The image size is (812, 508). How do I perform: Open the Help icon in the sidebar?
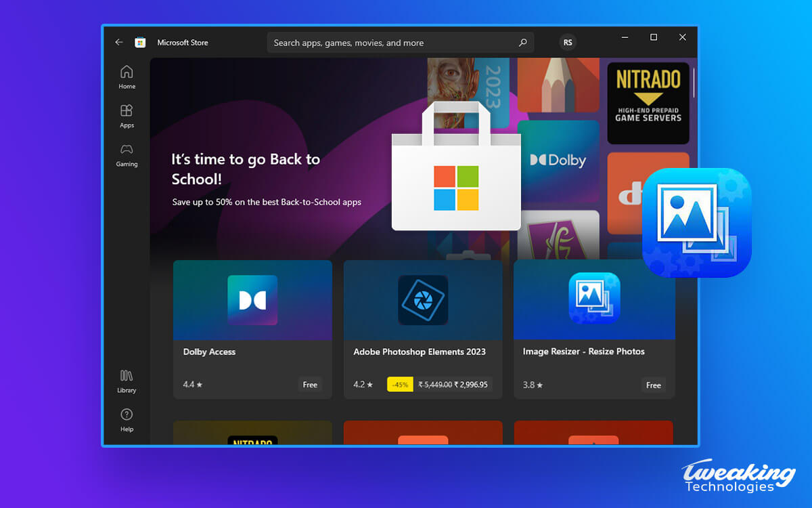pos(127,415)
